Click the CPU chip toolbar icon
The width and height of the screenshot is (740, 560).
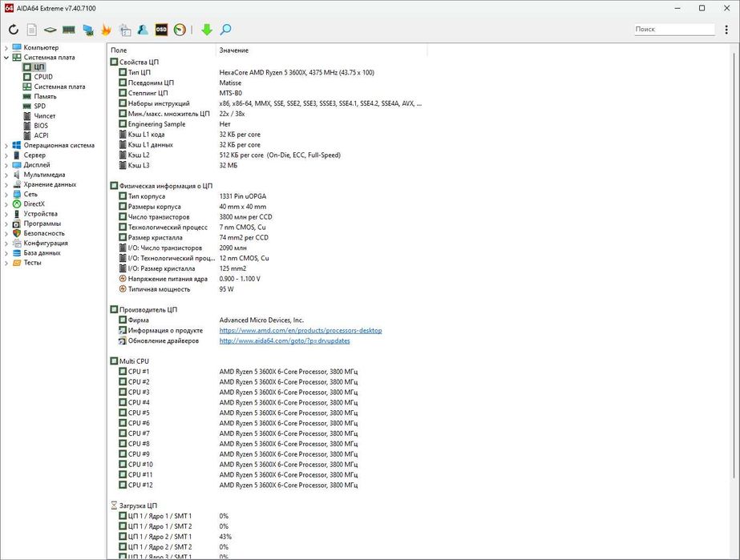50,30
